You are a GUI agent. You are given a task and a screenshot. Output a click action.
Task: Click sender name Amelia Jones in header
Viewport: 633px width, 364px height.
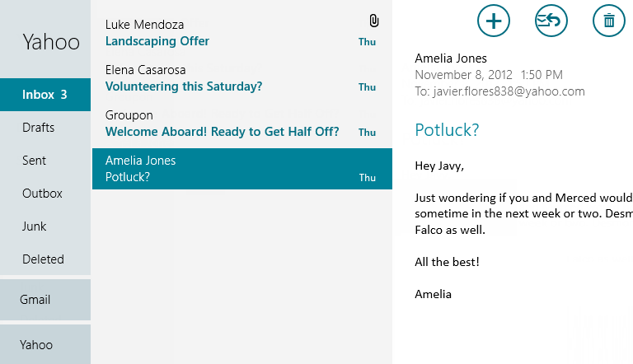[451, 58]
